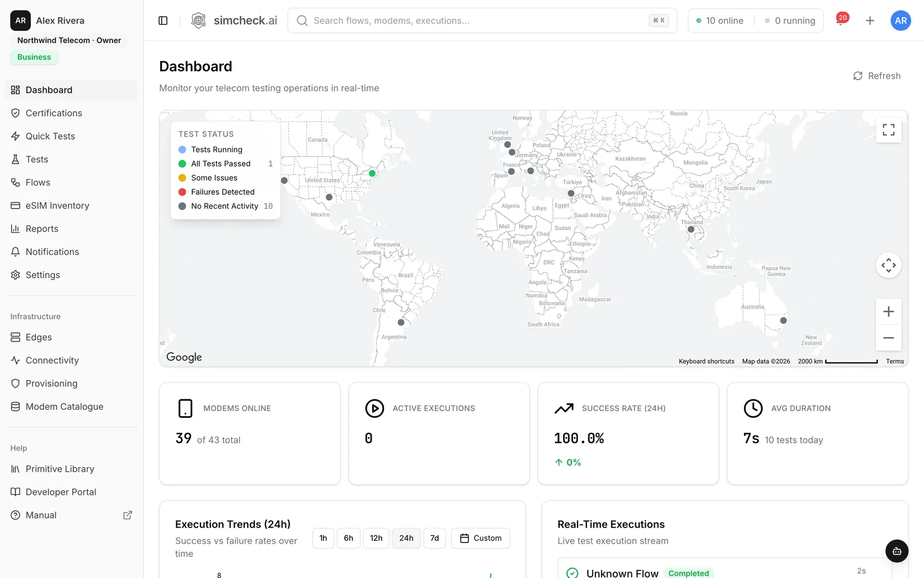
Task: Go to Edges under Infrastructure
Action: coord(72,338)
